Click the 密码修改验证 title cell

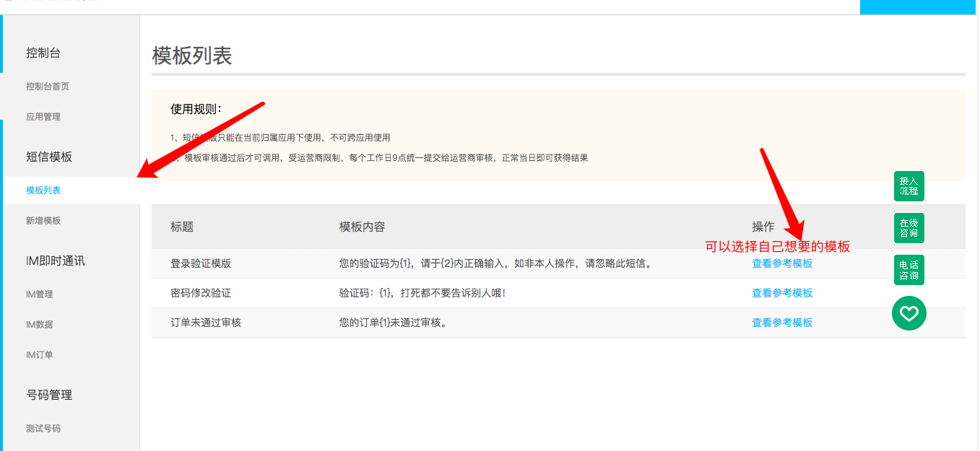[201, 293]
